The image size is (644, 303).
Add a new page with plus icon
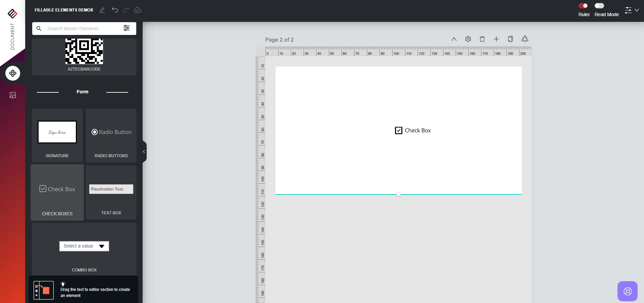pyautogui.click(x=496, y=39)
